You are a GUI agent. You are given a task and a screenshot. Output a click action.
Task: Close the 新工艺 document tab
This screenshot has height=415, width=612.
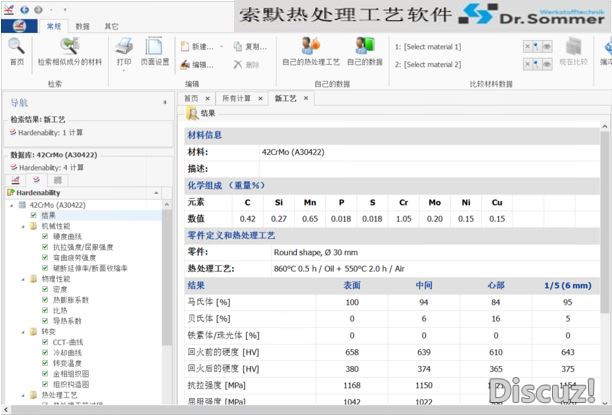click(306, 98)
